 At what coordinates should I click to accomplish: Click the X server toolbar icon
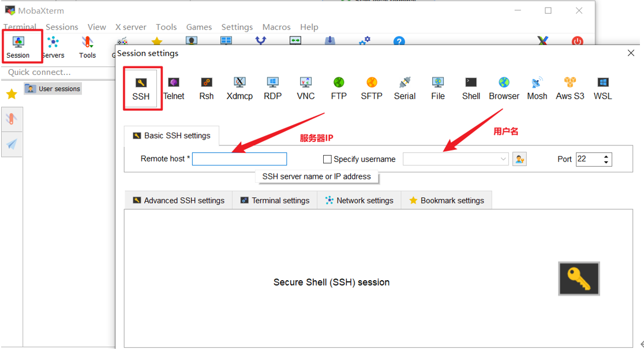tap(542, 41)
